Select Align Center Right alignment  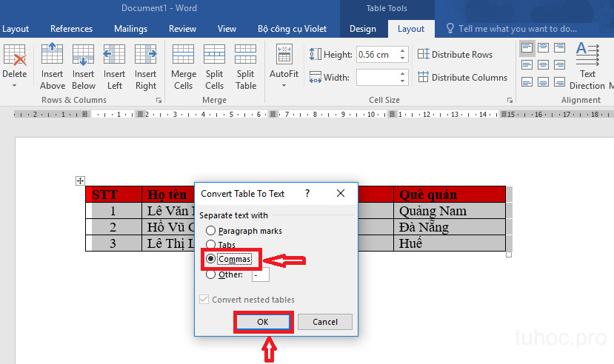pyautogui.click(x=560, y=65)
